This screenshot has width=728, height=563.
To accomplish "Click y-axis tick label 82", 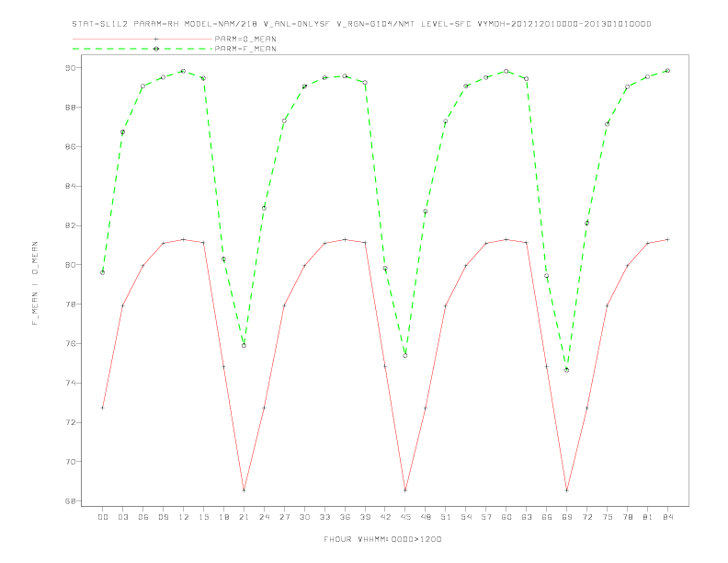I will point(70,225).
